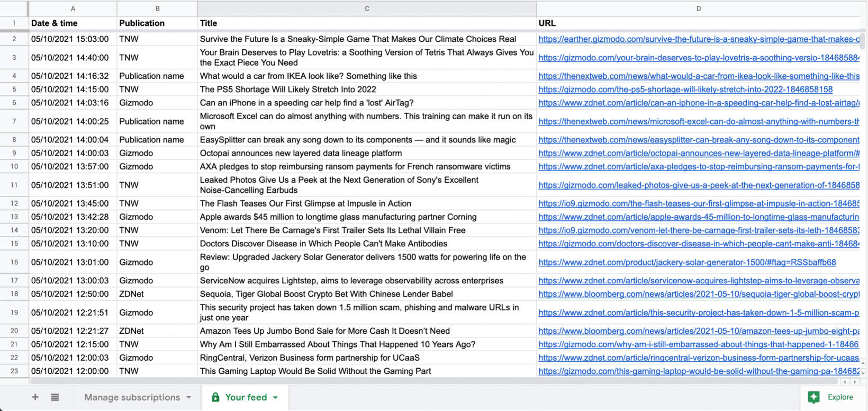The image size is (868, 411).
Task: Open the zdnet lost AirTag link
Action: click(x=699, y=103)
